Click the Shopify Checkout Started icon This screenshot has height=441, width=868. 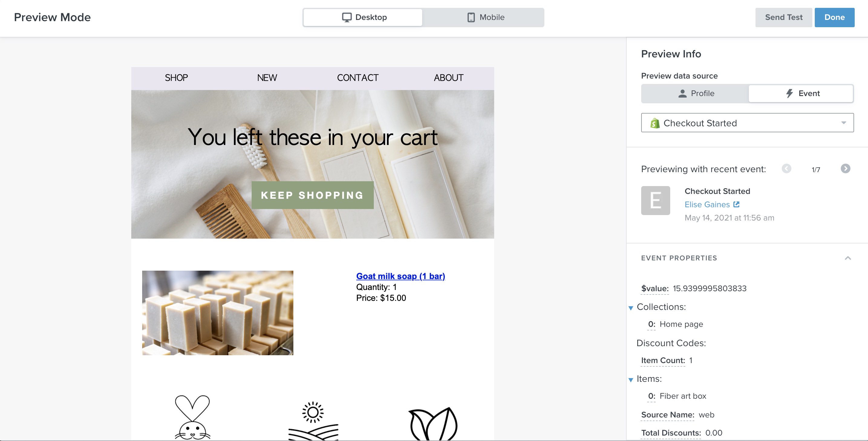(655, 123)
